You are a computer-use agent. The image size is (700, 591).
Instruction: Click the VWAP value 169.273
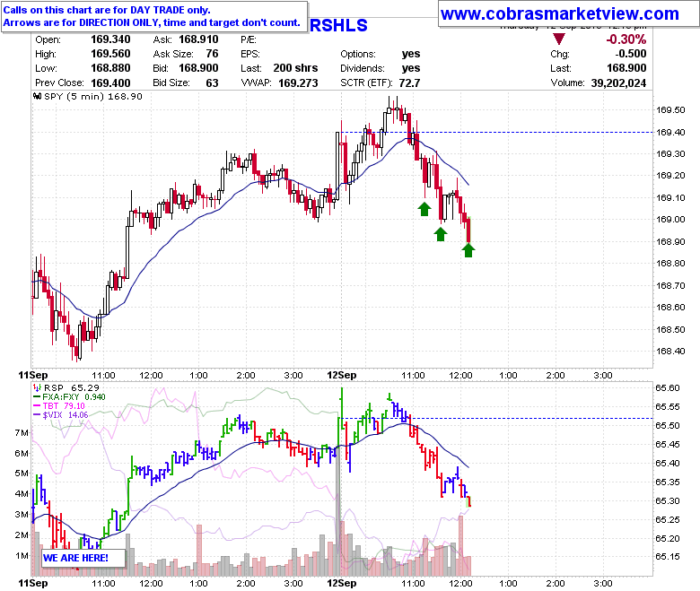click(x=298, y=83)
